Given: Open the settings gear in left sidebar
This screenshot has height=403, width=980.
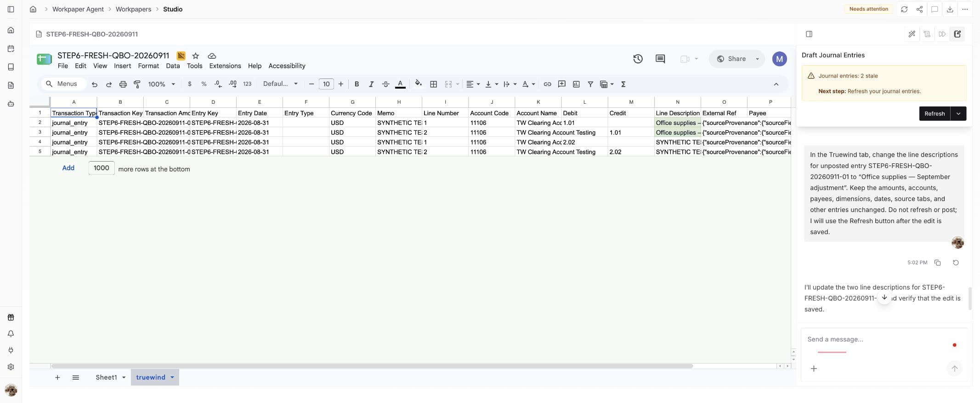Looking at the screenshot, I should tap(11, 367).
